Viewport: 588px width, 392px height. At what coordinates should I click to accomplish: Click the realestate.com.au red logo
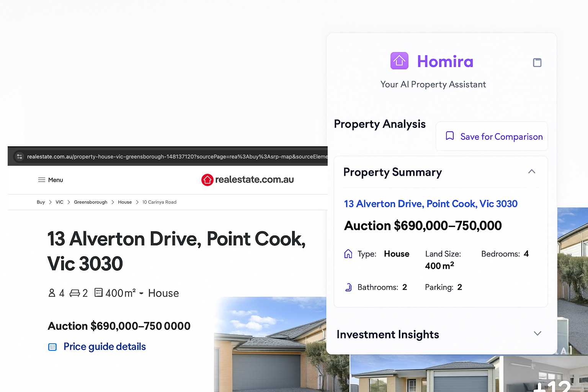point(207,180)
